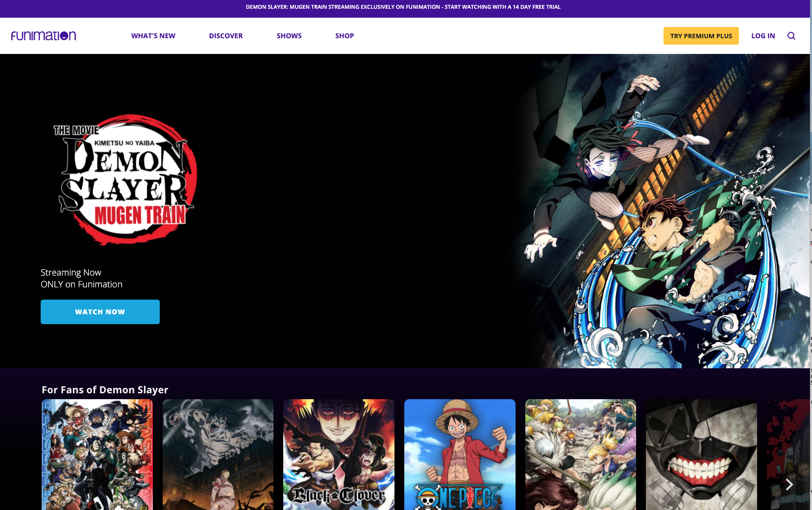812x510 pixels.
Task: Click the Watch Now button
Action: (100, 312)
